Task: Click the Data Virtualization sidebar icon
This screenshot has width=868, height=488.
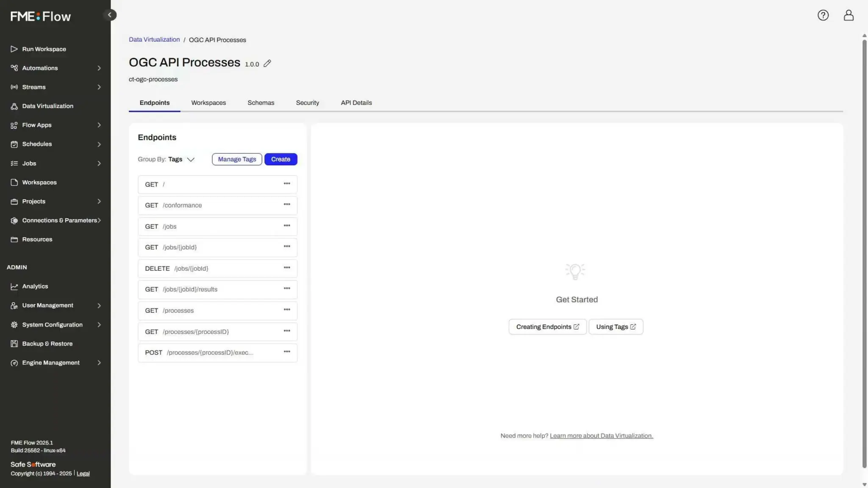Action: coord(14,106)
